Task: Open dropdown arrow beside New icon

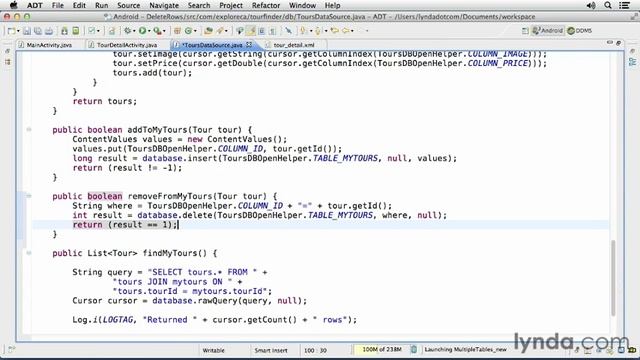Action: pos(18,31)
